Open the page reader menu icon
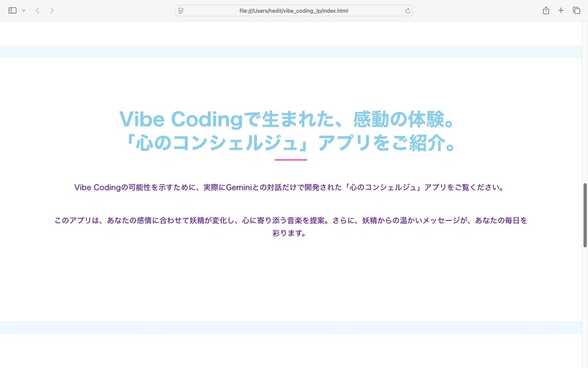Viewport: 588px width, 368px height. point(181,11)
